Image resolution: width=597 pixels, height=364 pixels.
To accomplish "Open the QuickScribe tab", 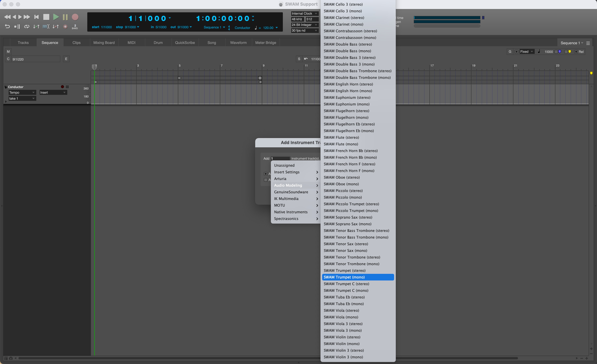I will [185, 43].
